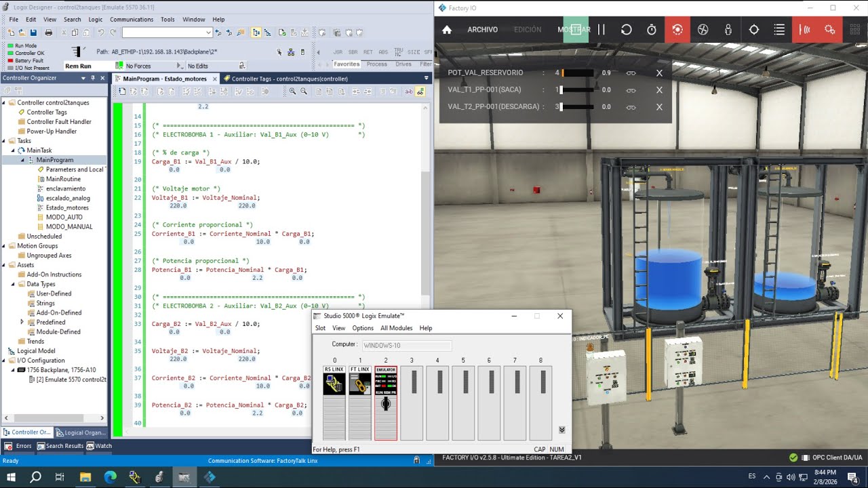Select the Process instruction tab
868x488 pixels.
tap(377, 64)
